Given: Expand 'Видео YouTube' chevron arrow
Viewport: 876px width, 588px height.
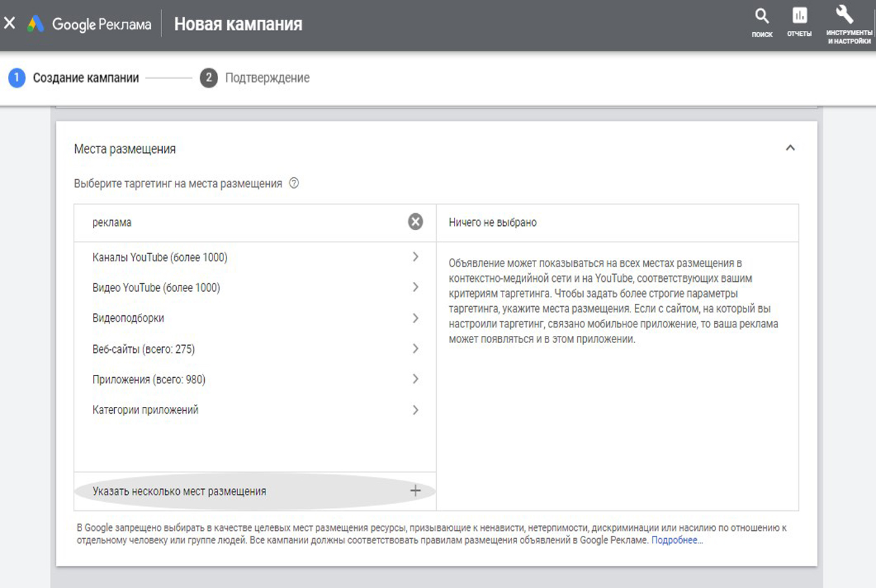Looking at the screenshot, I should tap(416, 287).
